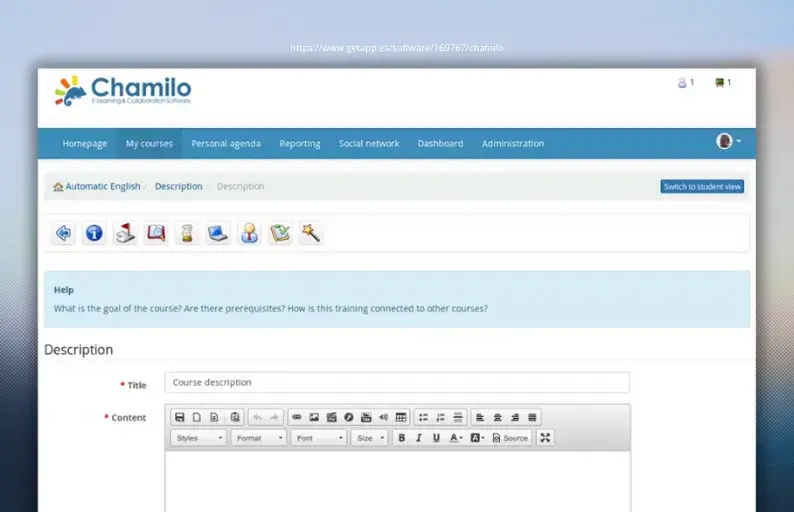Open the Dashboard tab
This screenshot has width=794, height=512.
point(440,143)
